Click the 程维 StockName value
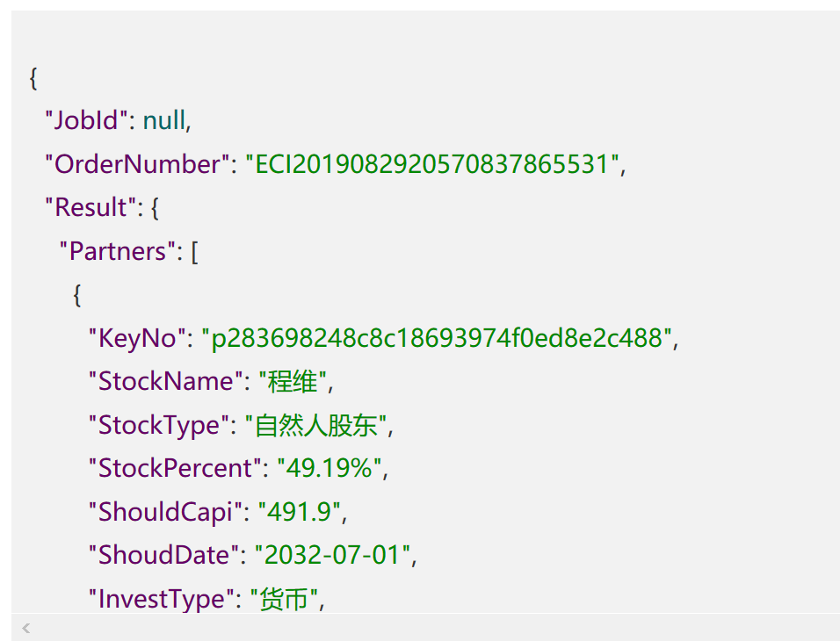Viewport: 840px width, 641px height. (293, 382)
